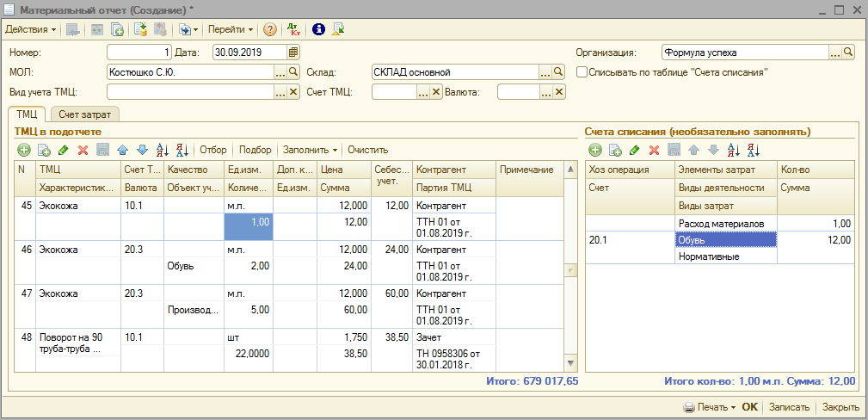Click the Записать button
Screen dimensions: 868x420
(x=789, y=408)
